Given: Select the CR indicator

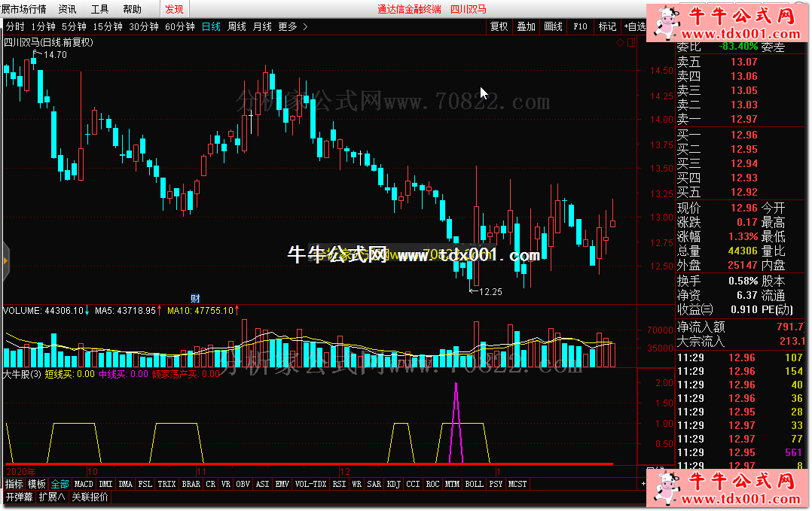Looking at the screenshot, I should (x=210, y=484).
